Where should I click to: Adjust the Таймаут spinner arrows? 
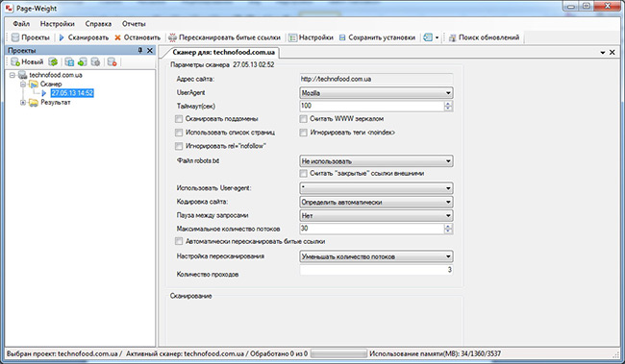[x=448, y=106]
